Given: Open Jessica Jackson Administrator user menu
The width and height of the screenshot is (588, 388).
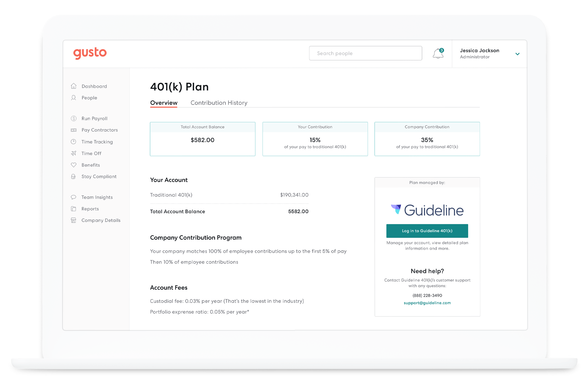Looking at the screenshot, I should tap(479, 54).
